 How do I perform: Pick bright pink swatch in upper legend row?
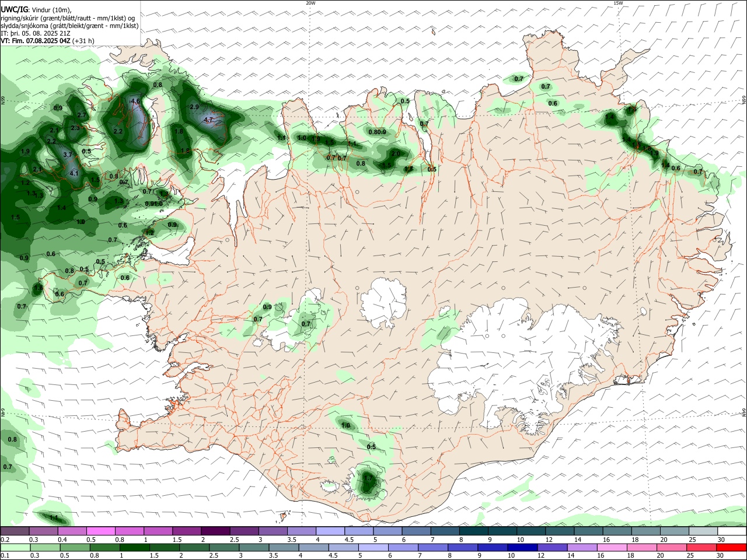(x=101, y=531)
